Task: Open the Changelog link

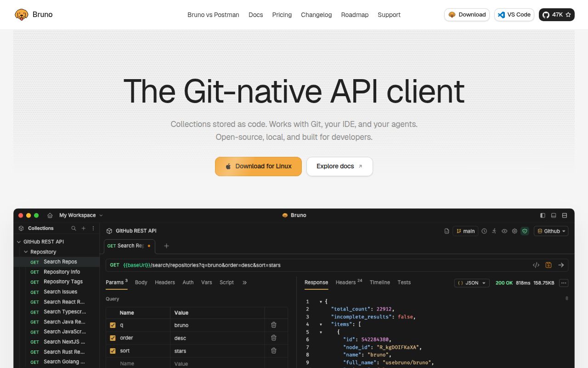Action: point(317,15)
